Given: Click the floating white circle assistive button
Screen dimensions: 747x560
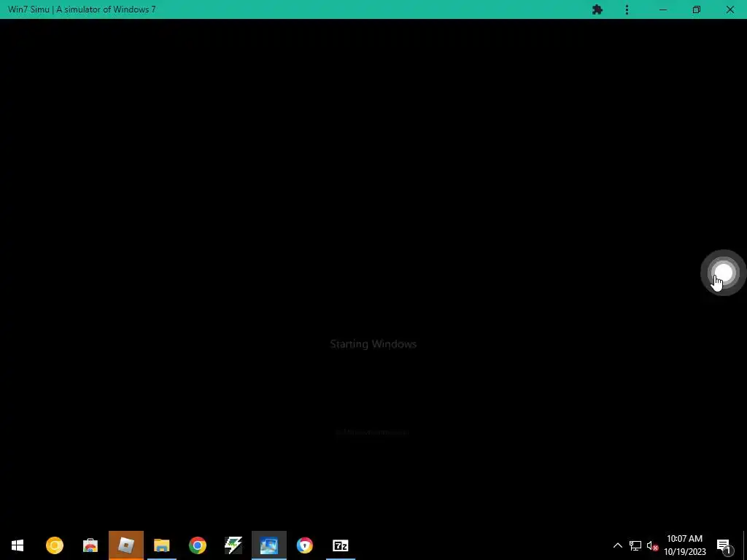Looking at the screenshot, I should click(x=723, y=273).
